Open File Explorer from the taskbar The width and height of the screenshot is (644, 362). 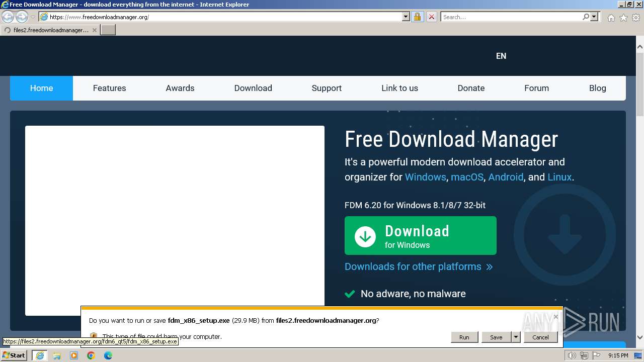pos(57,355)
